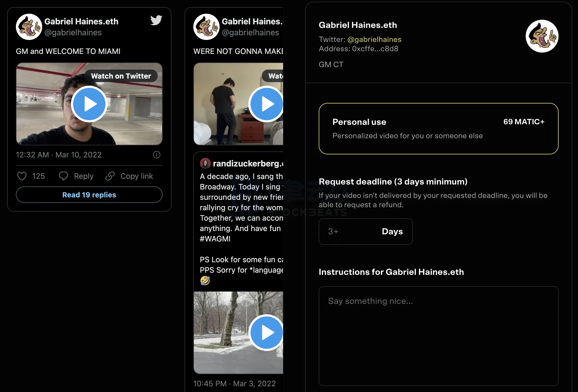Play the parking garage video

tap(89, 104)
